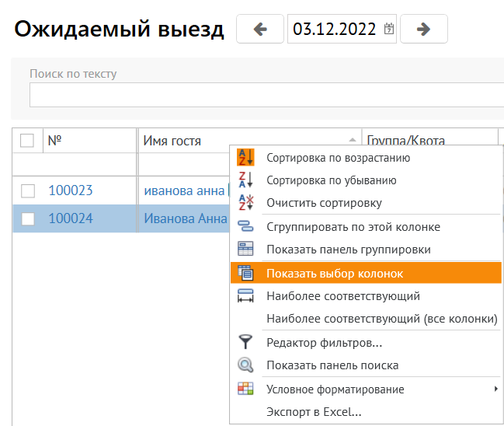
Task: Select Показать панель группировки
Action: point(366,250)
